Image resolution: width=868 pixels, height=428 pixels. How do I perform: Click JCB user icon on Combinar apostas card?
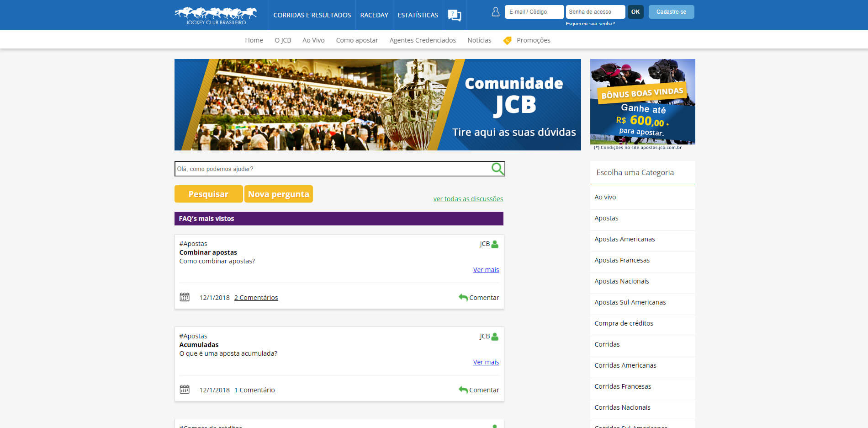tap(495, 244)
